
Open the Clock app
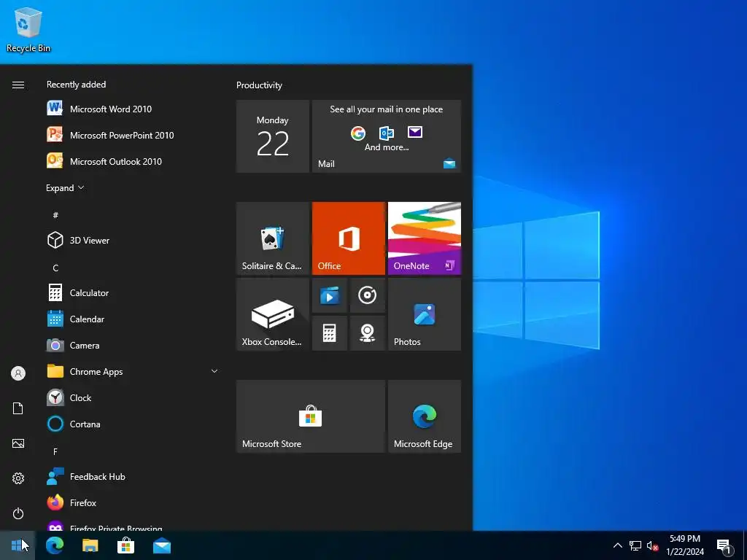pyautogui.click(x=133, y=397)
